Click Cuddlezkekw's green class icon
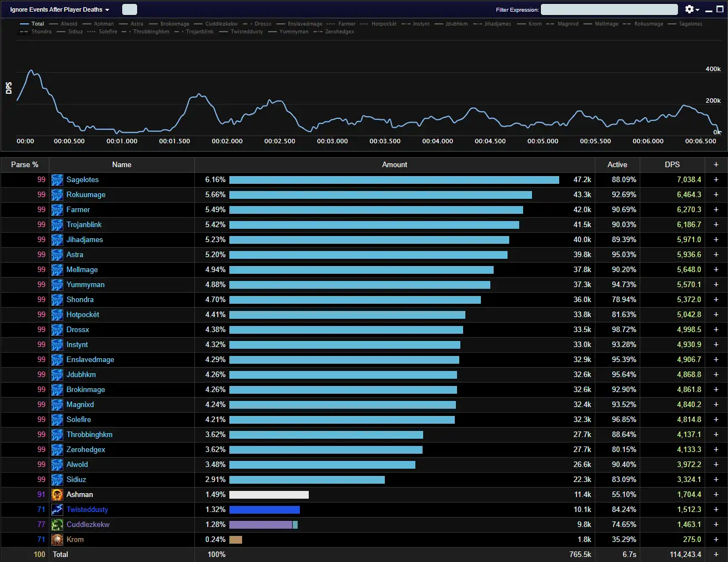728x562 pixels. 57,525
